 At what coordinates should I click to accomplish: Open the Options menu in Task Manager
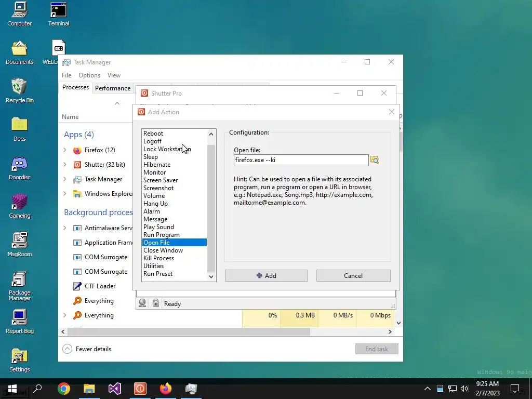click(89, 75)
